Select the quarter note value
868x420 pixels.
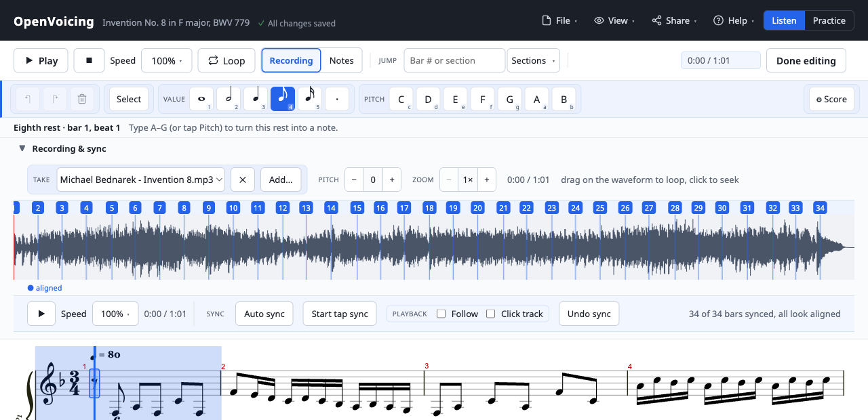click(256, 99)
